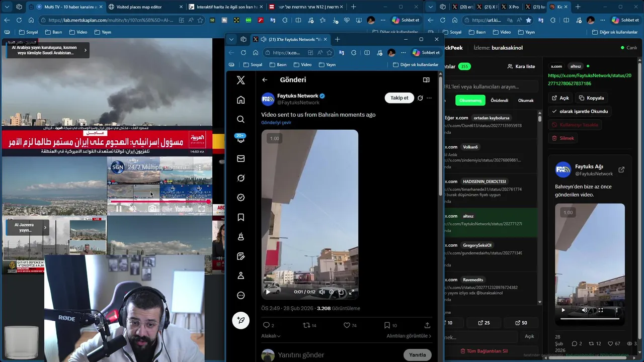Image resolution: width=644 pixels, height=362 pixels.
Task: Open X notifications bell with 20+ badge
Action: (240, 139)
